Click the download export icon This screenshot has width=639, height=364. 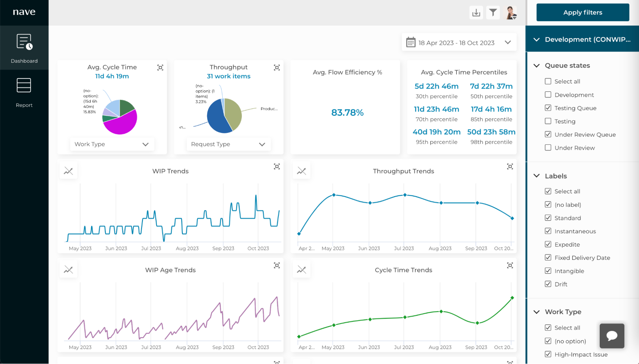pyautogui.click(x=476, y=13)
